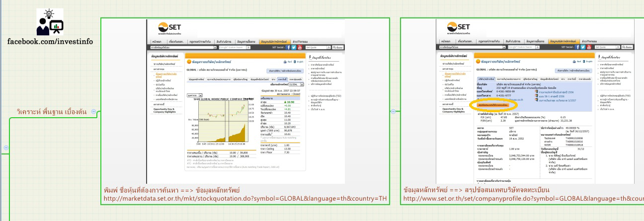
Task: Click Twitter icon in company profile screenshot
Action: coord(583,47)
